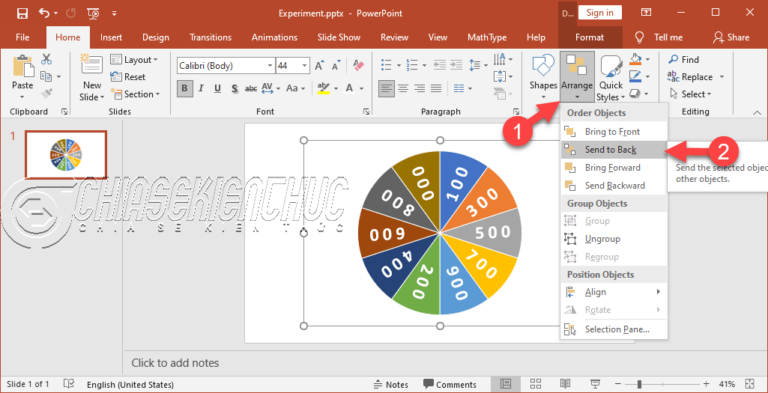Open the Insert ribbon tab
Image resolution: width=768 pixels, height=393 pixels.
[111, 37]
